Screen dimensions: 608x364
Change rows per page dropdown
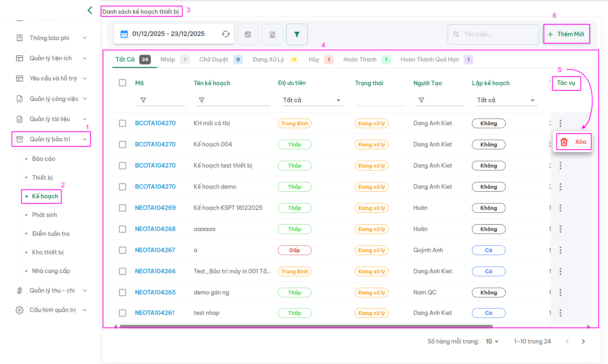(492, 342)
